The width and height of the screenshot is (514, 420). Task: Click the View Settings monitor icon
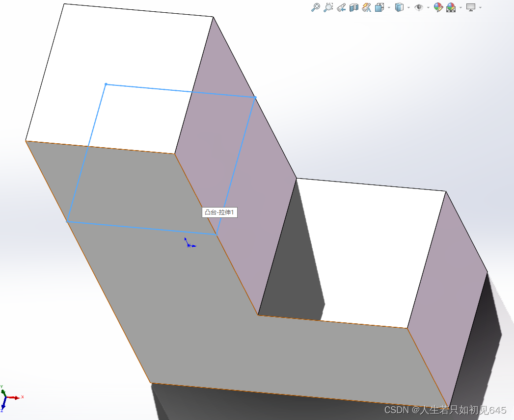(x=471, y=7)
